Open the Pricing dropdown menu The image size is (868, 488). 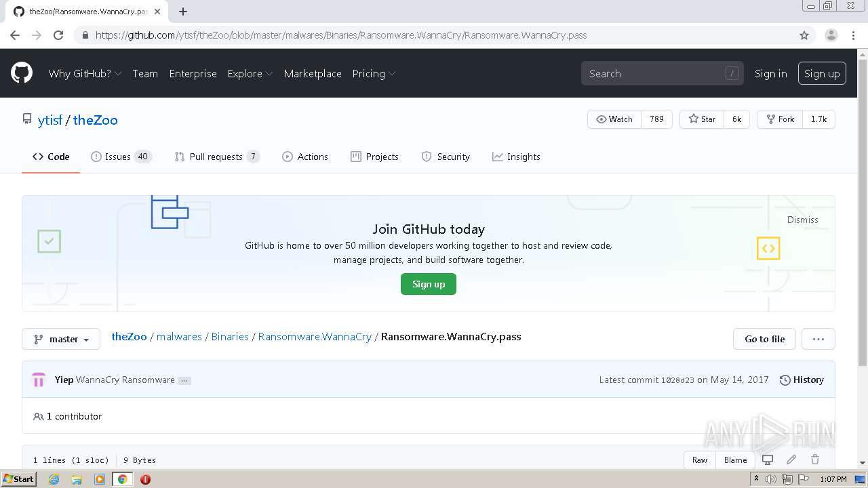374,73
